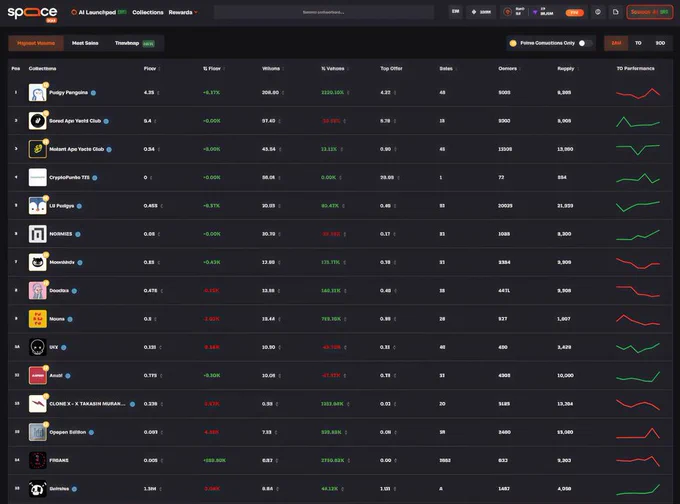Click the orange pill button in header
680x504 pixels.
pos(574,13)
